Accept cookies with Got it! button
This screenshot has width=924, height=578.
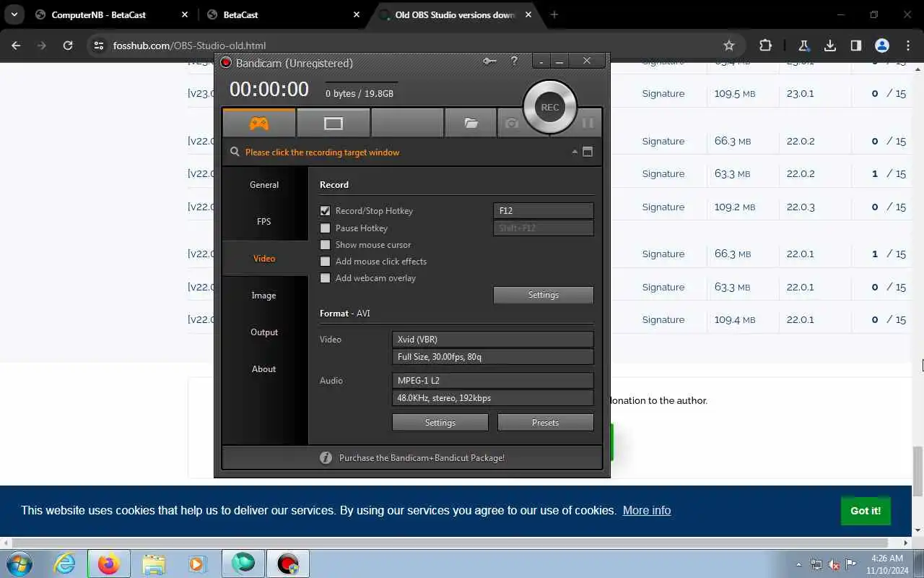(x=866, y=511)
